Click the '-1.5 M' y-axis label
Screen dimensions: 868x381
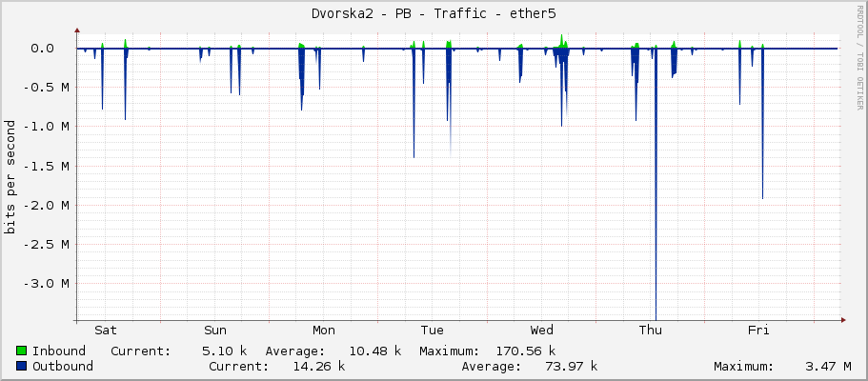pyautogui.click(x=46, y=166)
